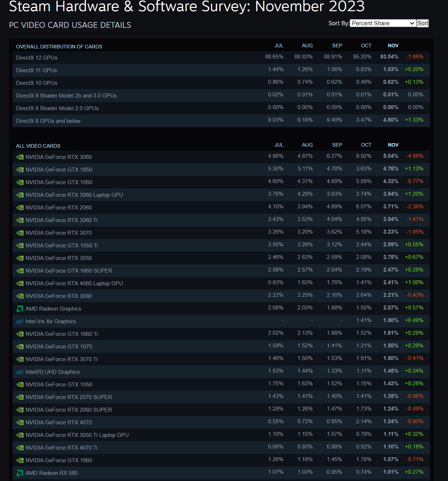
Task: Click NVIDIA logo beside GeForce RTX 3070
Action: coord(20,233)
